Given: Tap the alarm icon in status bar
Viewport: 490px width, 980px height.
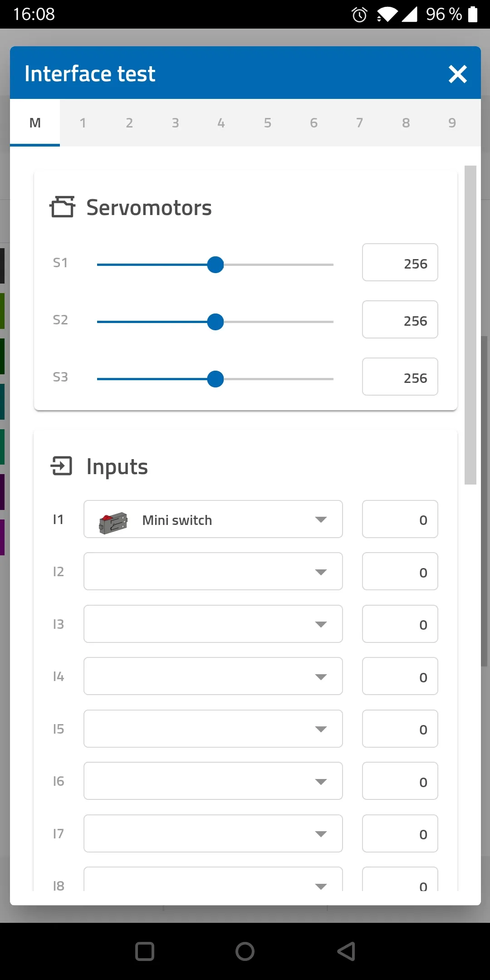Looking at the screenshot, I should [359, 15].
